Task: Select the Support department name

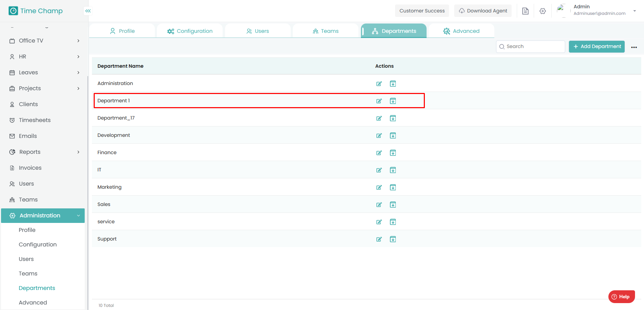Action: 107,239
